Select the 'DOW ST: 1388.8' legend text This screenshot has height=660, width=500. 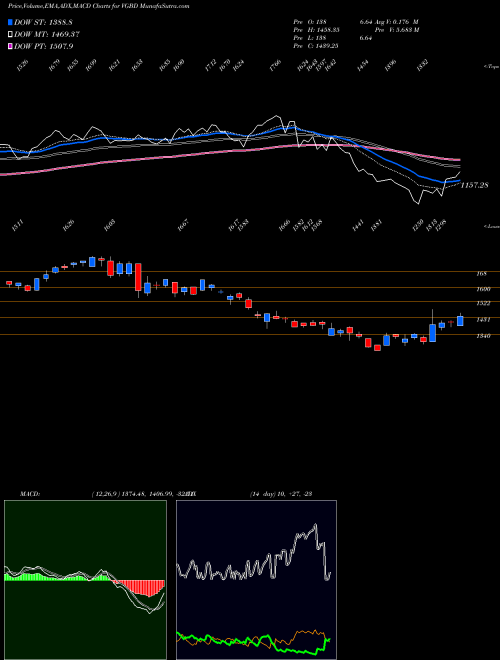(x=44, y=22)
